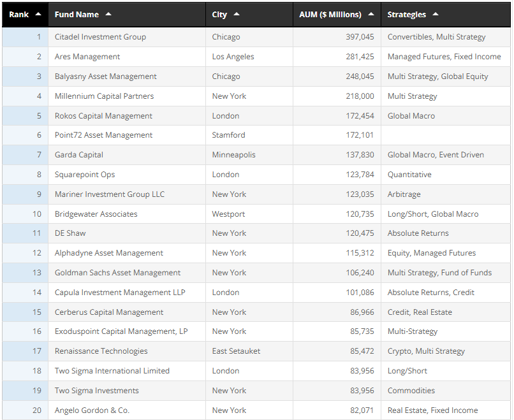The height and width of the screenshot is (420, 514).
Task: Sort table by Rank arrow icon
Action: pyautogui.click(x=38, y=14)
